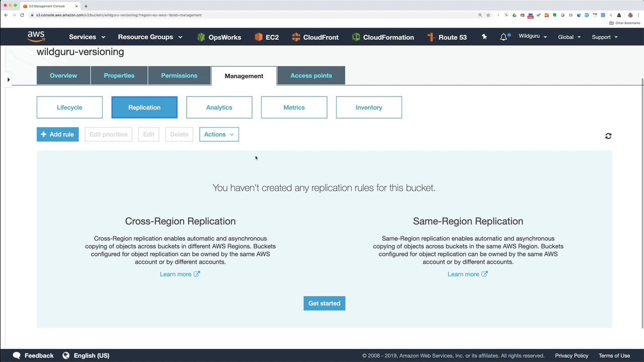Open the Chrome profile avatar
Viewport: 644px width, 362px height.
[x=630, y=15]
